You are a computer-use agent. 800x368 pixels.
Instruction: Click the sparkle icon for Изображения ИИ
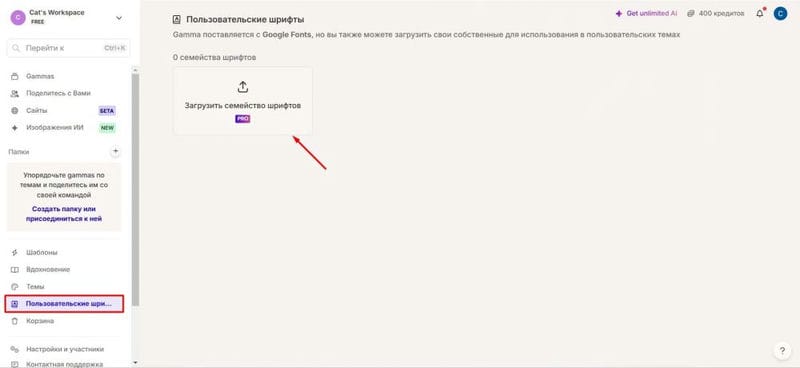(15, 128)
